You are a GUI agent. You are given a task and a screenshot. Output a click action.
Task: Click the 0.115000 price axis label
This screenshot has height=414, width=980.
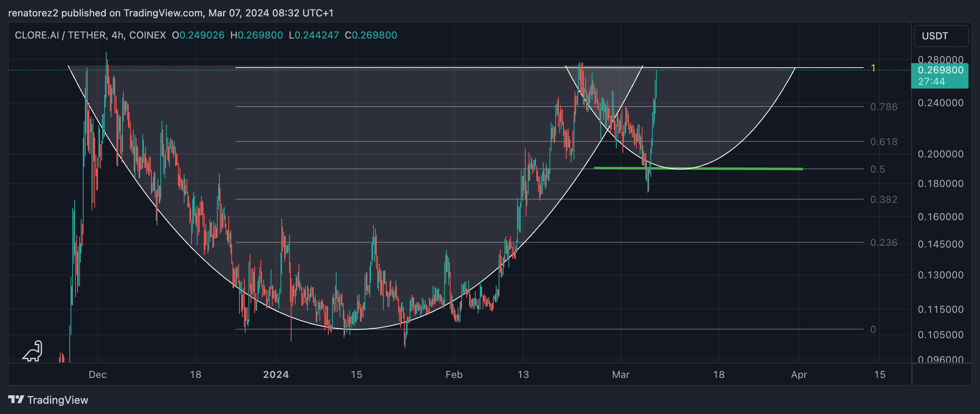point(941,309)
